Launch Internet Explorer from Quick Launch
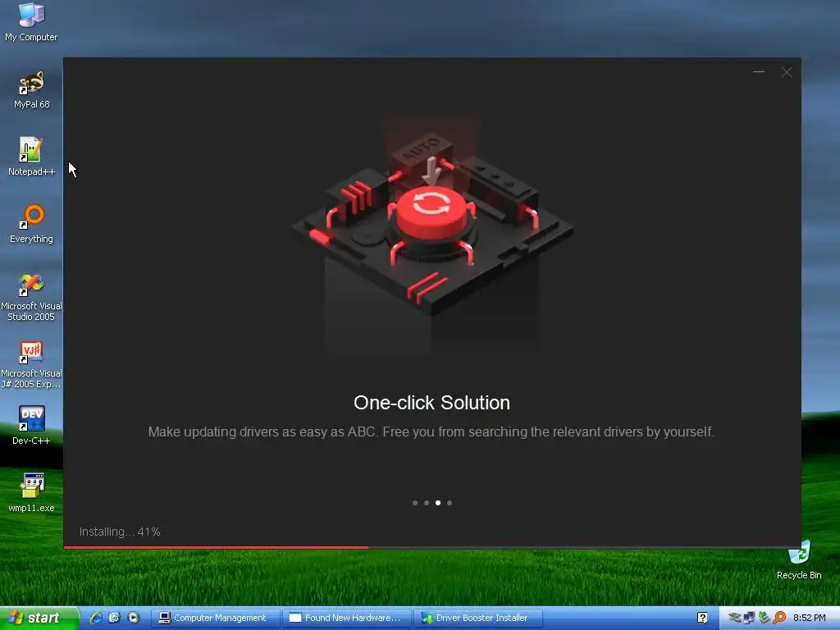 (96, 618)
